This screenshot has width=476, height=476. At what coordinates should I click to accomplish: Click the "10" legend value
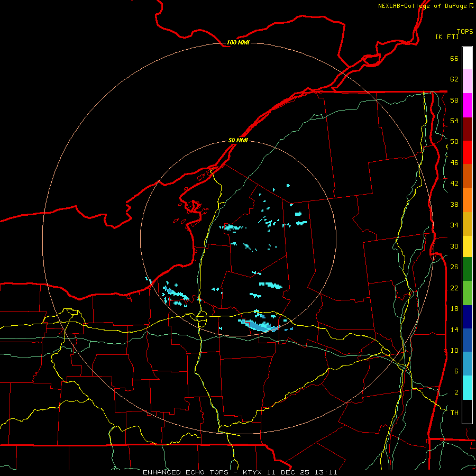[454, 351]
